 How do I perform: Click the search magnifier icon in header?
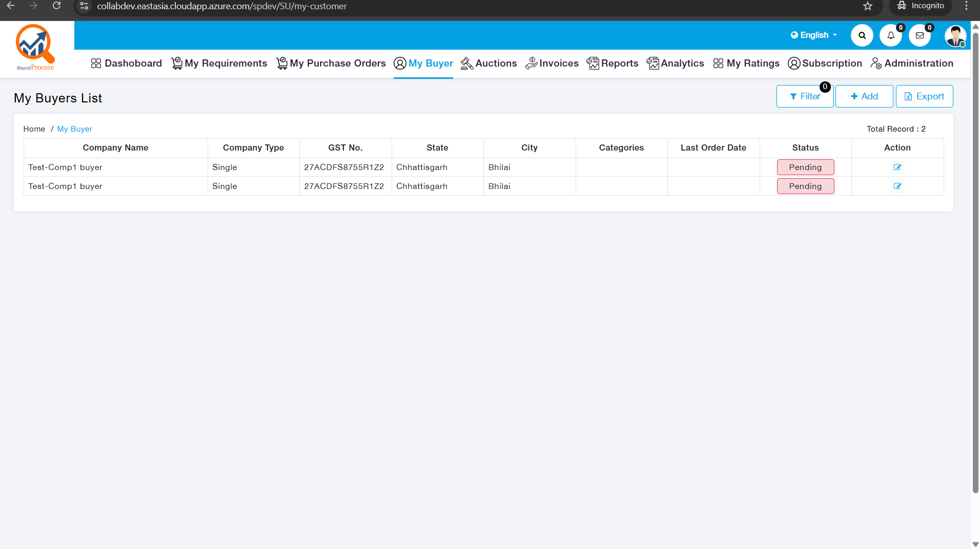862,35
